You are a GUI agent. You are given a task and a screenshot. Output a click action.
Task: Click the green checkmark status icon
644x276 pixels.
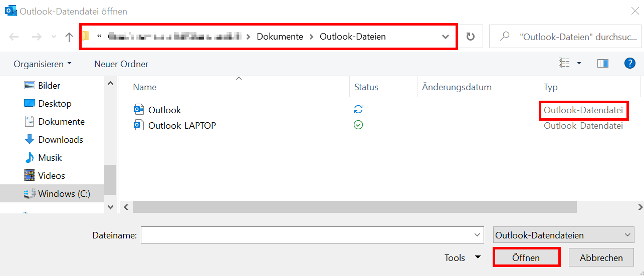[358, 125]
